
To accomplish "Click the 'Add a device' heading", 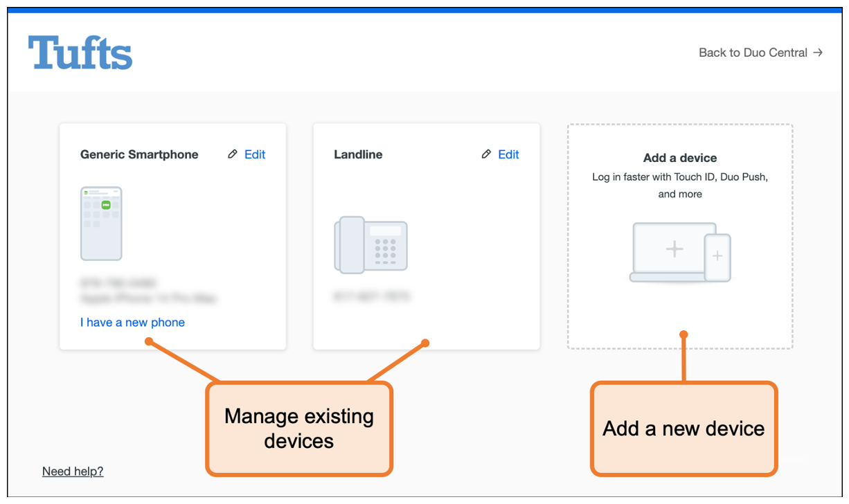I will pos(680,158).
